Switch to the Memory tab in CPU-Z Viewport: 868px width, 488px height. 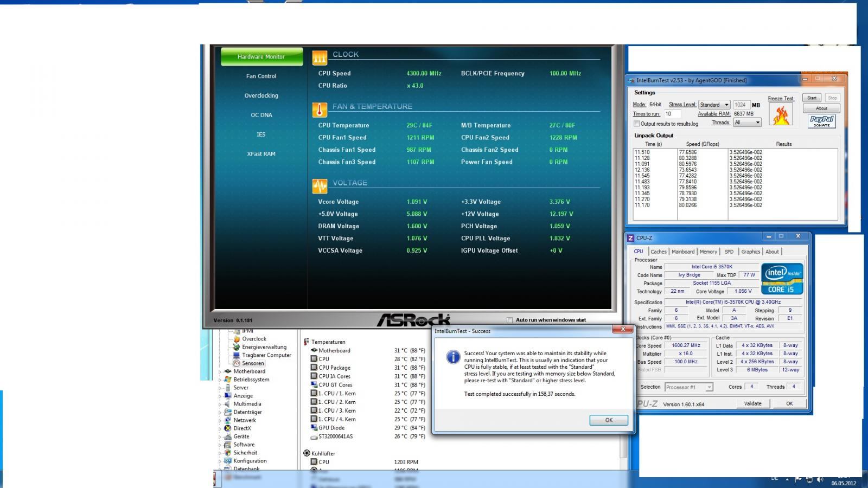tap(709, 252)
